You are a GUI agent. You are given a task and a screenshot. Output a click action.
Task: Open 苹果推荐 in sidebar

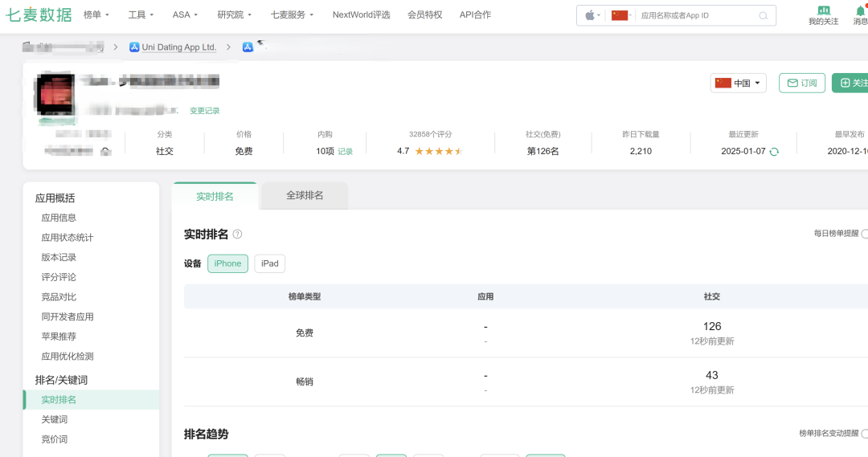pyautogui.click(x=59, y=337)
